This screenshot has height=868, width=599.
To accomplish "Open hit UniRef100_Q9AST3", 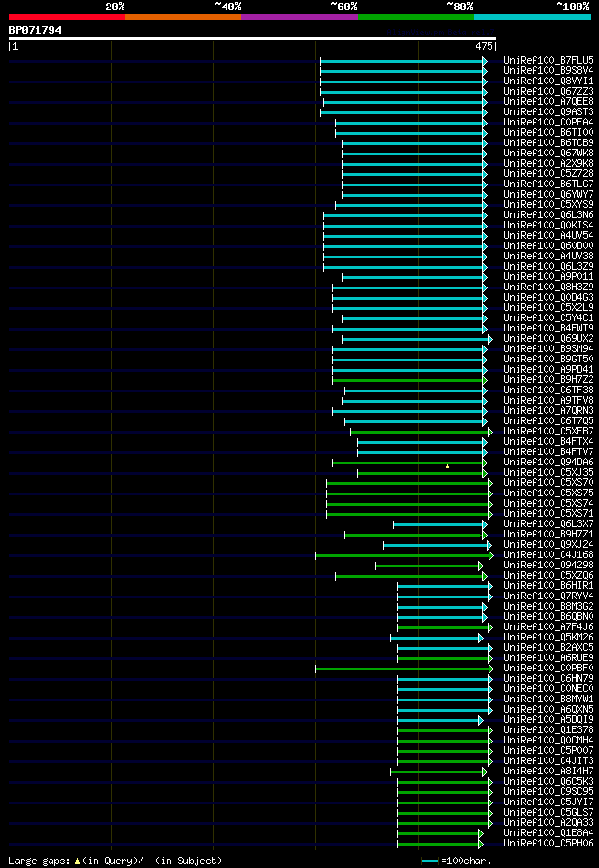I will coord(548,112).
